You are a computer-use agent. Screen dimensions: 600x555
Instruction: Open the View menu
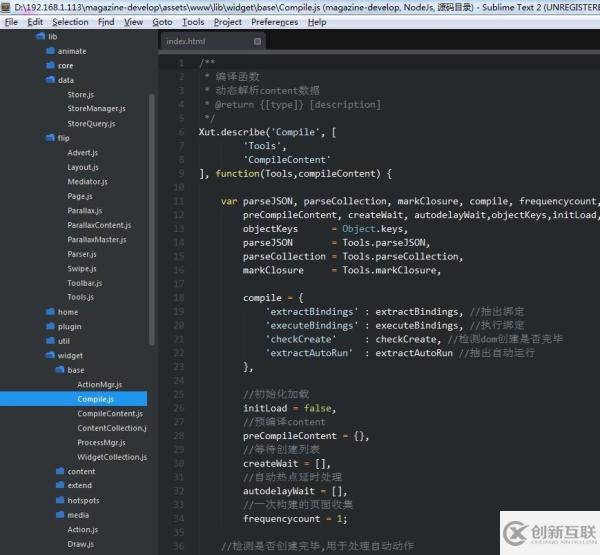tap(133, 22)
